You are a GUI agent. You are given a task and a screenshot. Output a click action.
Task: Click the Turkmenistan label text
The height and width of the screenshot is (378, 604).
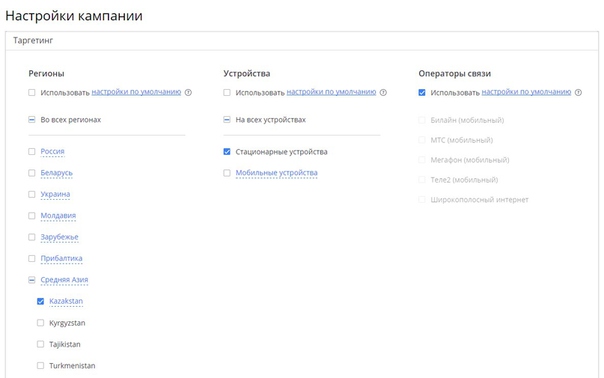point(72,366)
